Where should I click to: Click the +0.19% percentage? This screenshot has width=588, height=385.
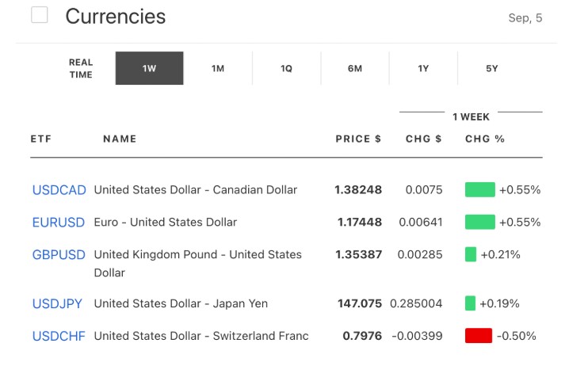[499, 303]
